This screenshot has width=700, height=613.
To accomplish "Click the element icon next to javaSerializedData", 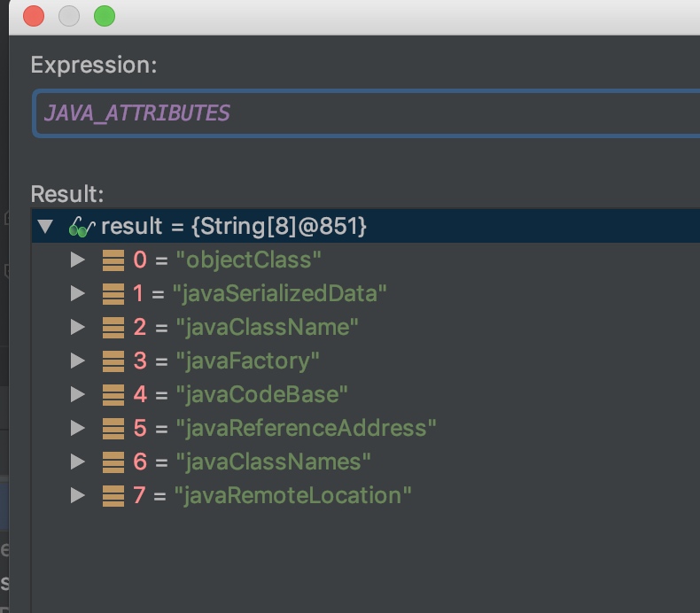I will click(113, 294).
